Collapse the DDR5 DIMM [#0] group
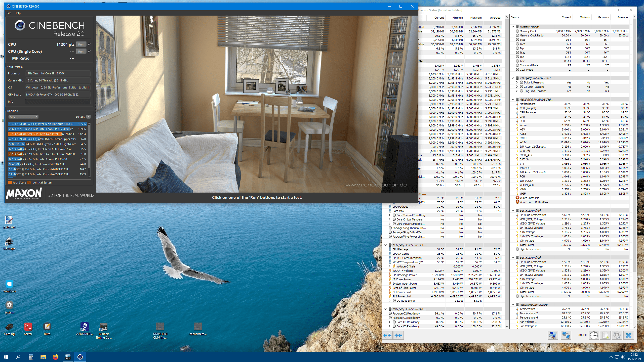644x362 pixels. tap(513, 211)
